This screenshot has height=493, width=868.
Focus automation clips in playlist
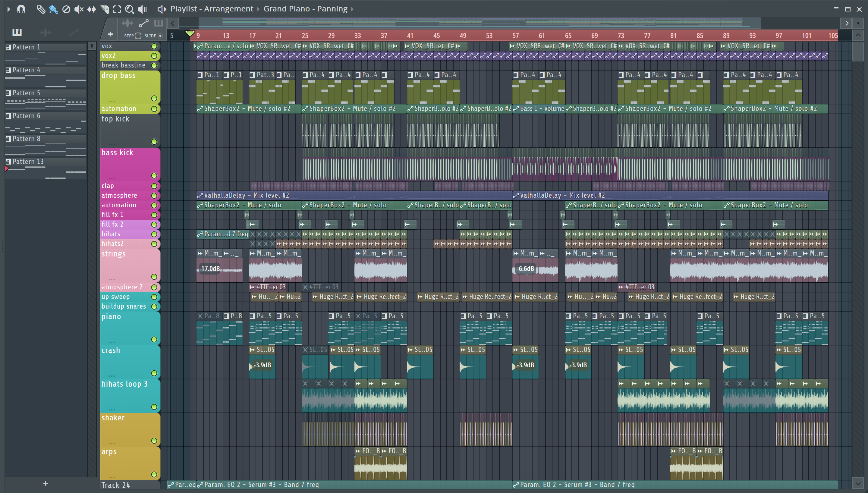click(143, 24)
